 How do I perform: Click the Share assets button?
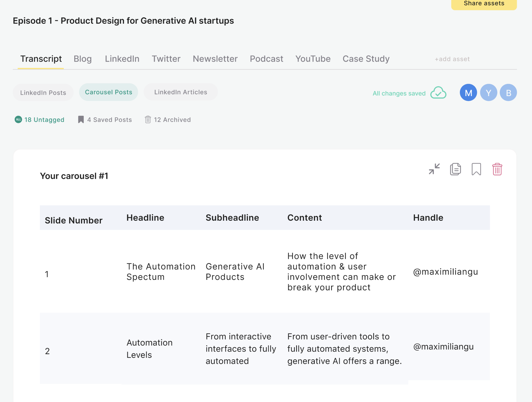point(483,3)
